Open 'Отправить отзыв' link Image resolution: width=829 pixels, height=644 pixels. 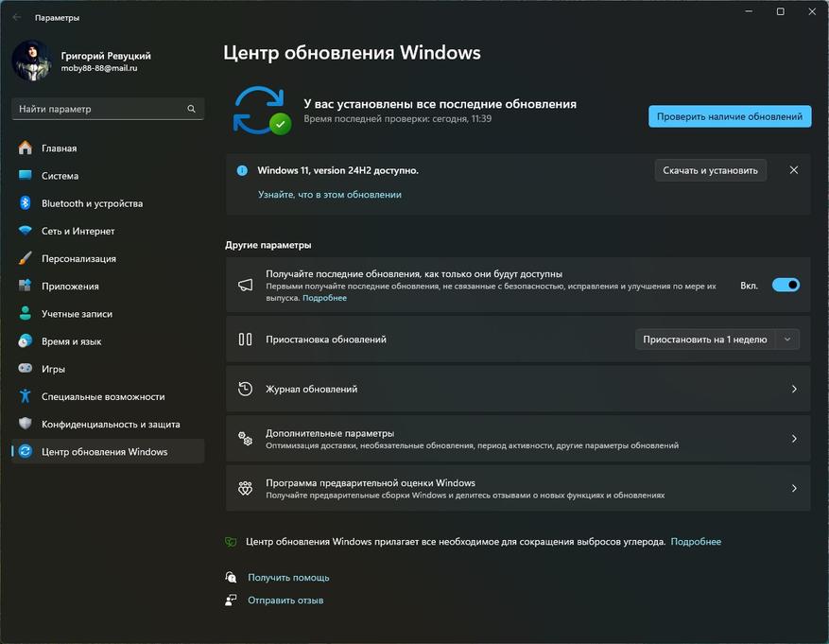coord(285,600)
